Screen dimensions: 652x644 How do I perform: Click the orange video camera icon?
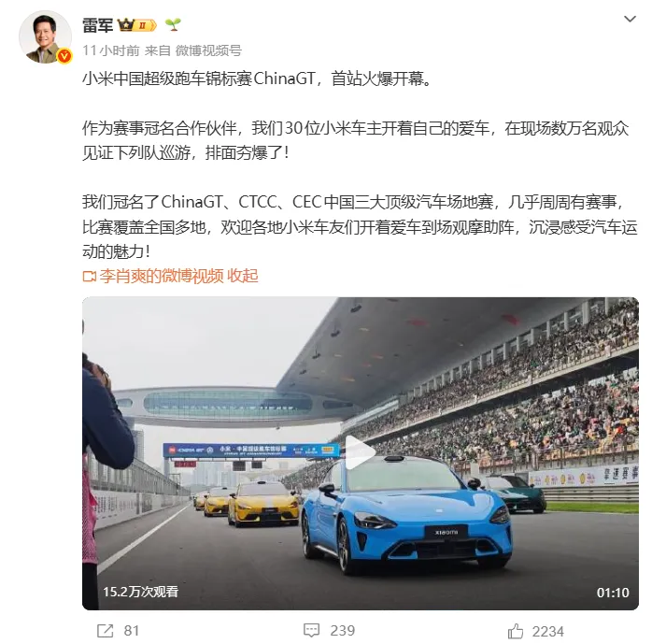pyautogui.click(x=90, y=277)
